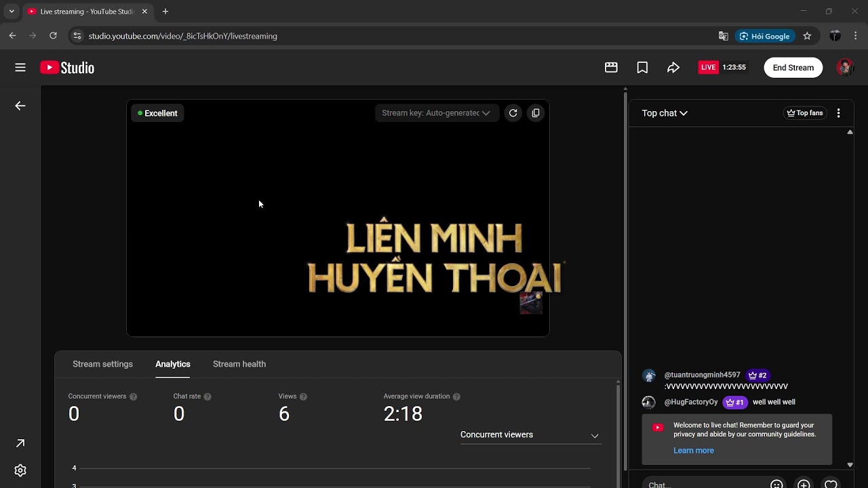Go back with the left sidebar arrow

(x=20, y=106)
